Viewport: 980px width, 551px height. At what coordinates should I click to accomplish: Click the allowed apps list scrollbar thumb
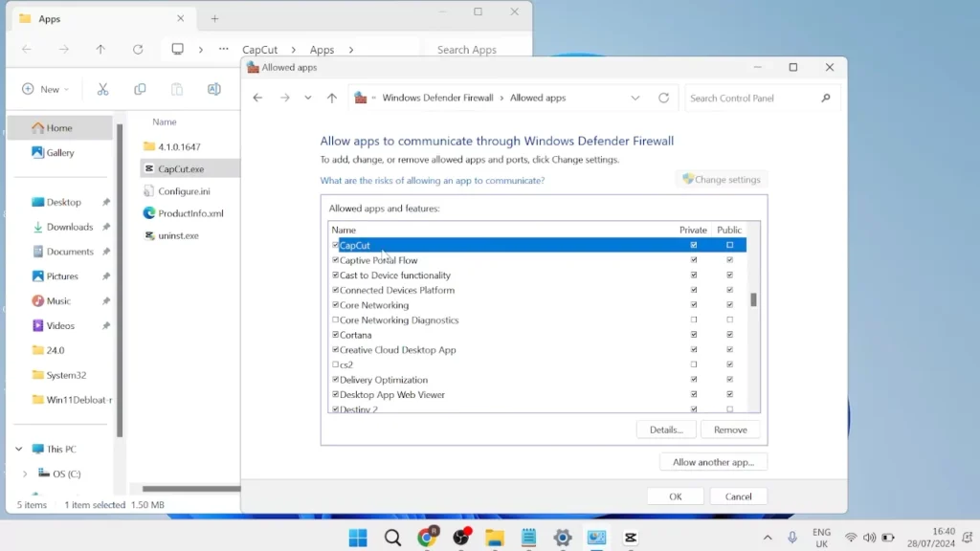coord(754,299)
